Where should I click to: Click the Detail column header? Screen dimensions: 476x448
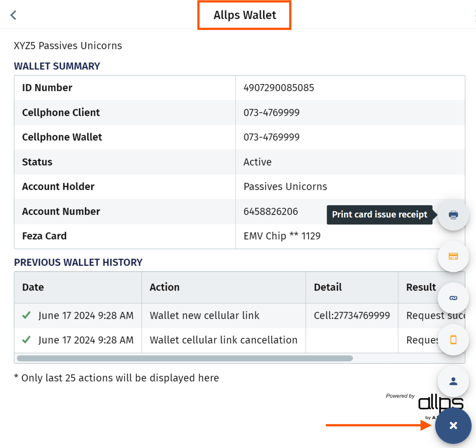click(352, 287)
